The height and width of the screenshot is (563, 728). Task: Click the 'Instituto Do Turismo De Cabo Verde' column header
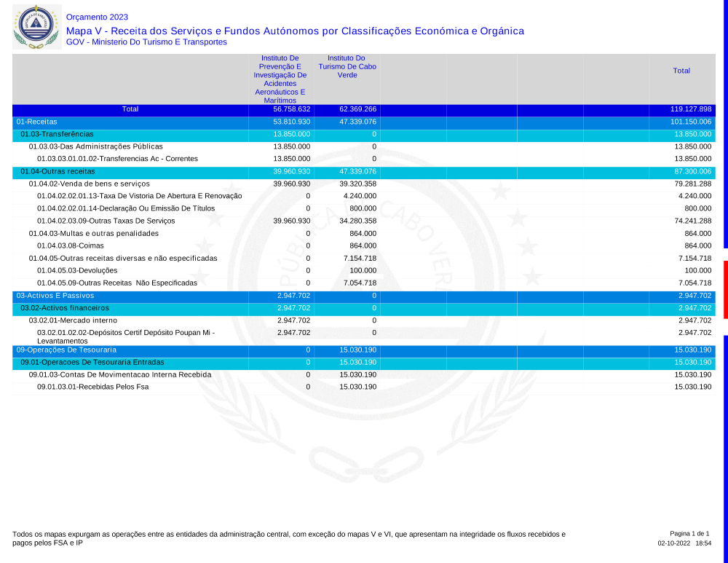(x=347, y=66)
